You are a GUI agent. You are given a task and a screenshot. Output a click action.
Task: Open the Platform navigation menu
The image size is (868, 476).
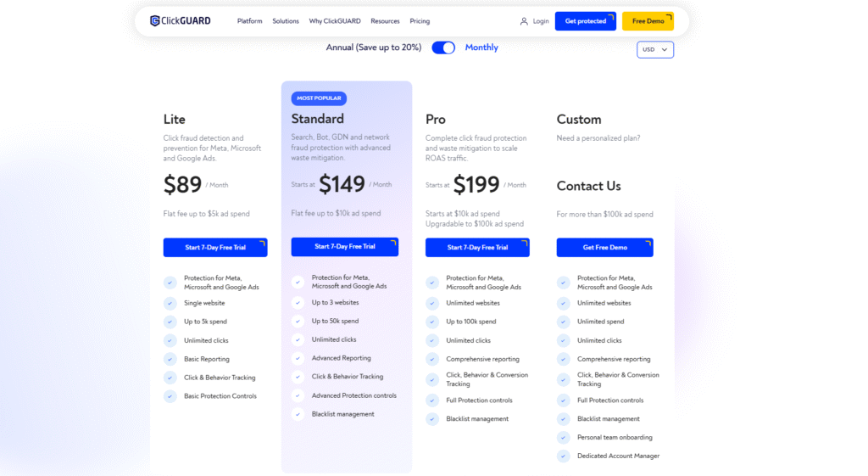[250, 21]
